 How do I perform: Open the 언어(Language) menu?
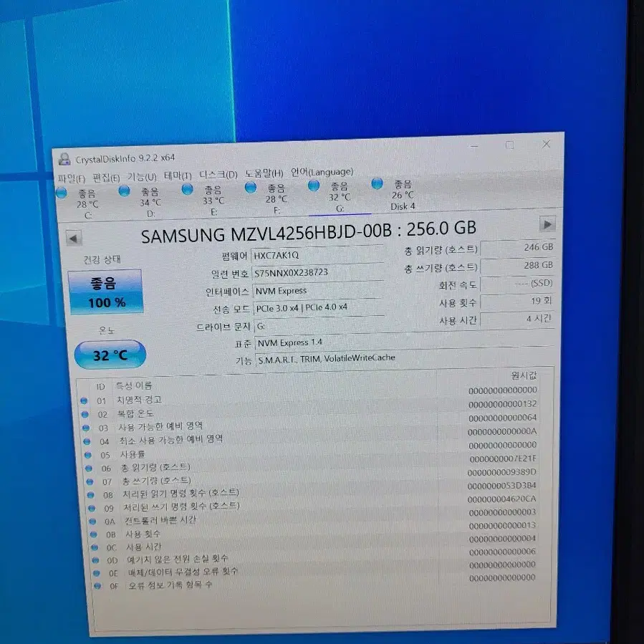pyautogui.click(x=322, y=172)
